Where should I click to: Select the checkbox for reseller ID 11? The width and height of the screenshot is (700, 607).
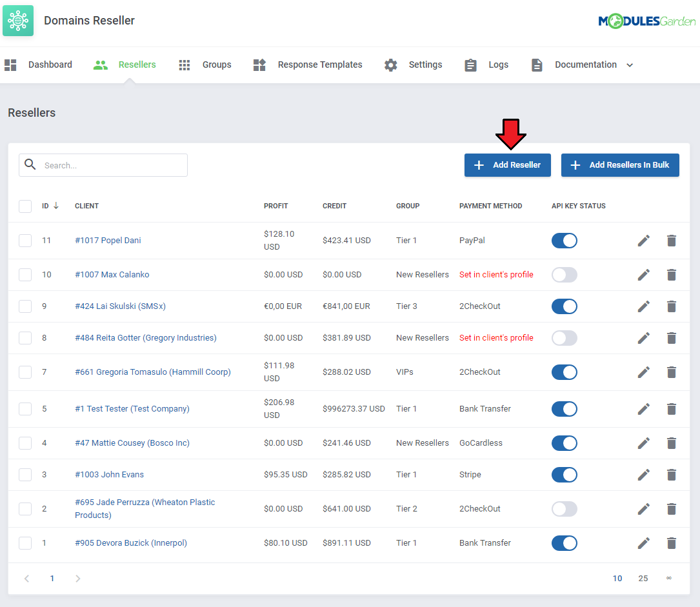(25, 241)
